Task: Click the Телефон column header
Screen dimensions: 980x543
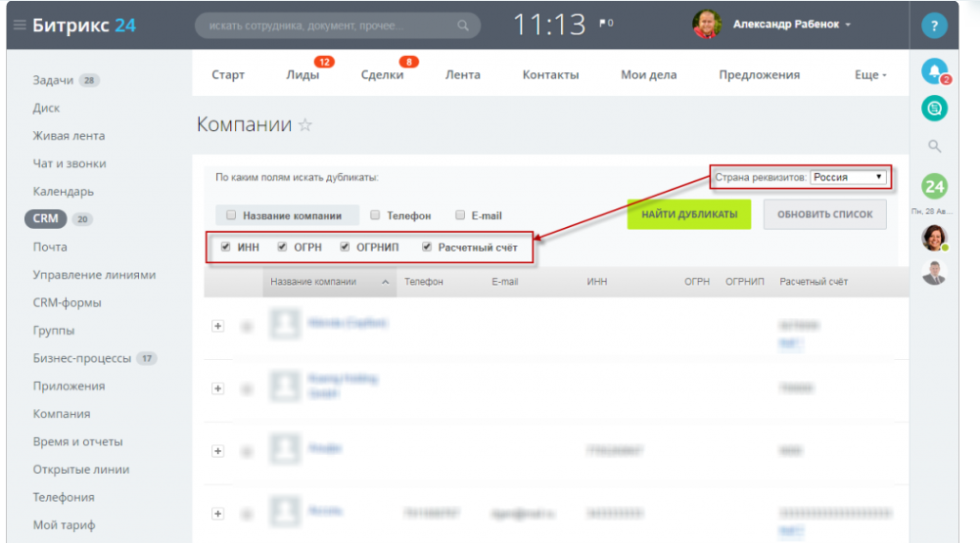Action: pos(424,282)
